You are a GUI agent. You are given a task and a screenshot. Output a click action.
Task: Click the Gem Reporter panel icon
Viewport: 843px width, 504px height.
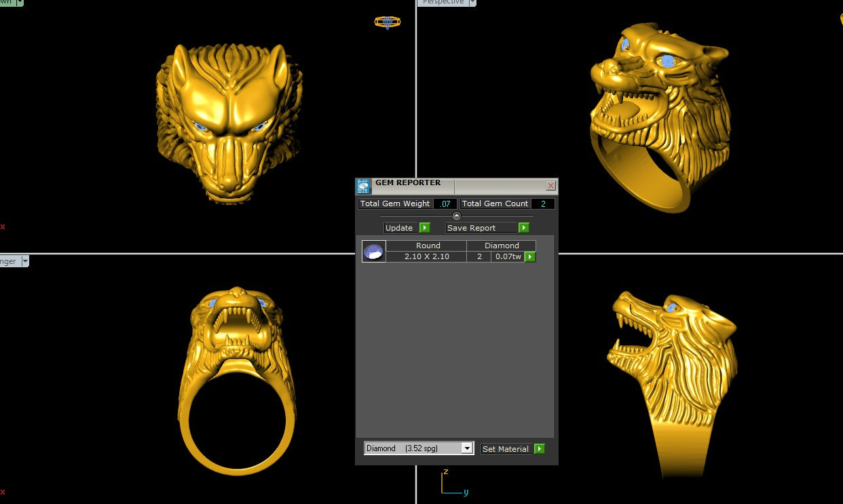click(363, 187)
